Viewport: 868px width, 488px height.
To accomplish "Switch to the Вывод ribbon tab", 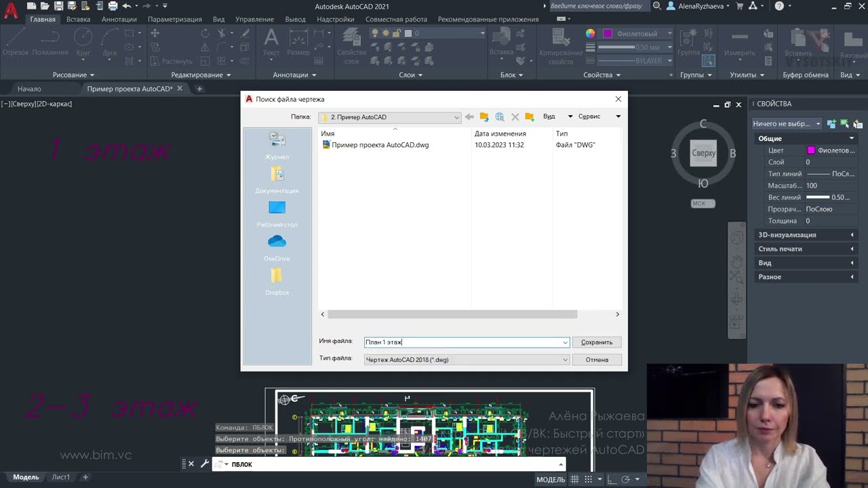I will tap(296, 19).
